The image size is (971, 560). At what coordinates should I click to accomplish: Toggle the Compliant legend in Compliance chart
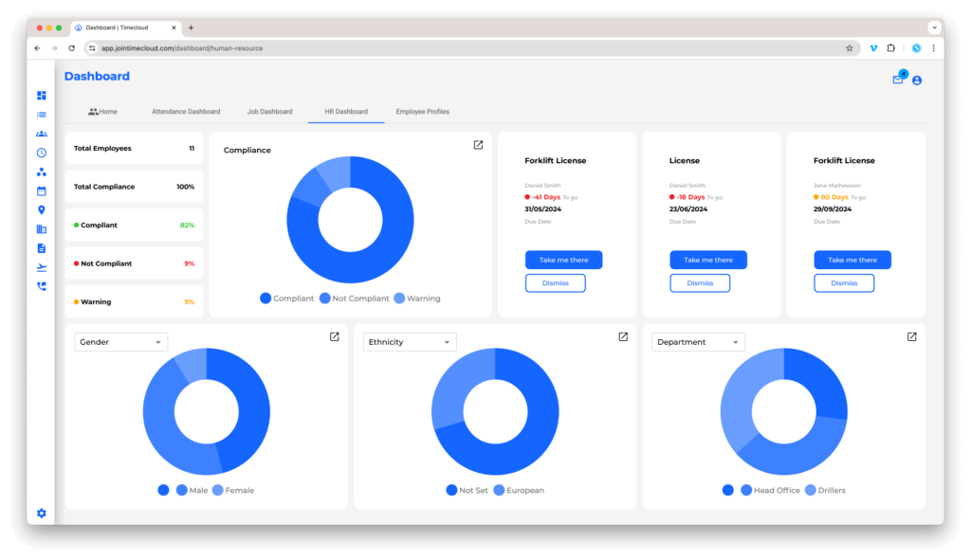(286, 298)
